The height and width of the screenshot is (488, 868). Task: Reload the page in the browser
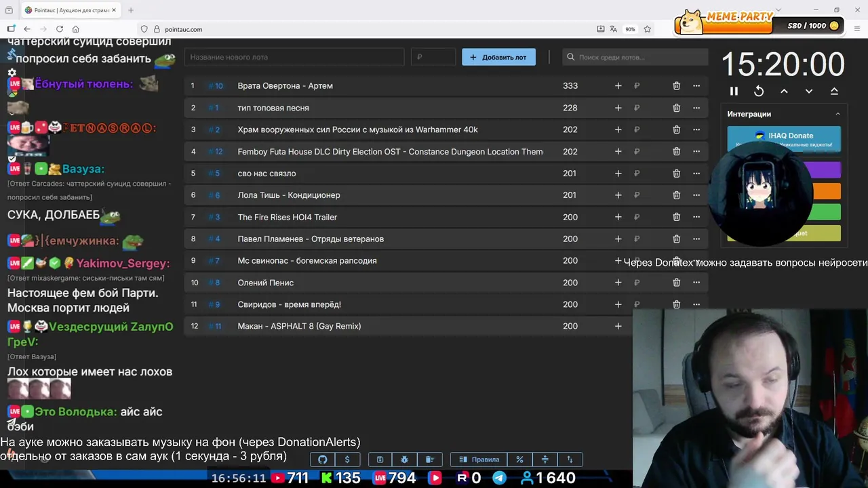[x=60, y=29]
